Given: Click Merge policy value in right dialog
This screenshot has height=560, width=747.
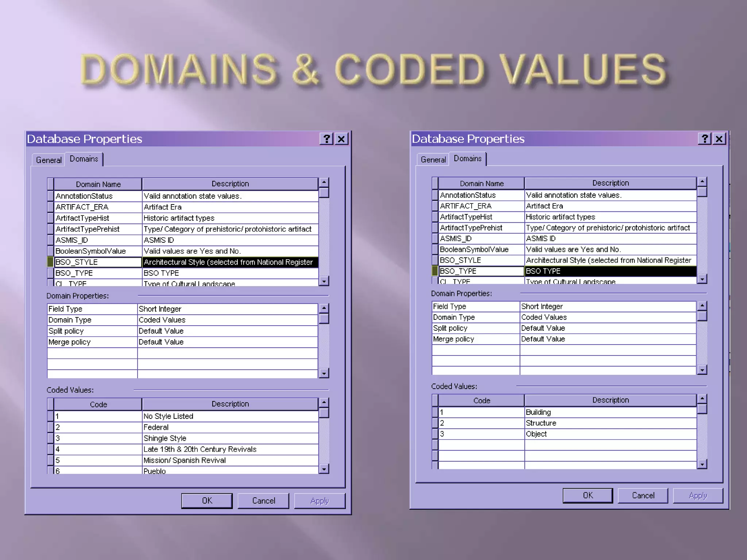Looking at the screenshot, I should pos(608,339).
